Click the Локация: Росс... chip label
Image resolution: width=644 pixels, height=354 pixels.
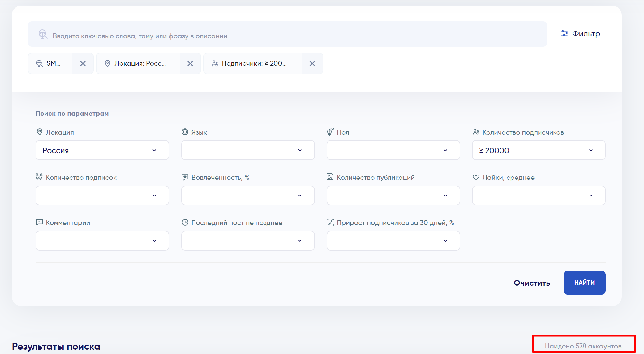coord(140,63)
